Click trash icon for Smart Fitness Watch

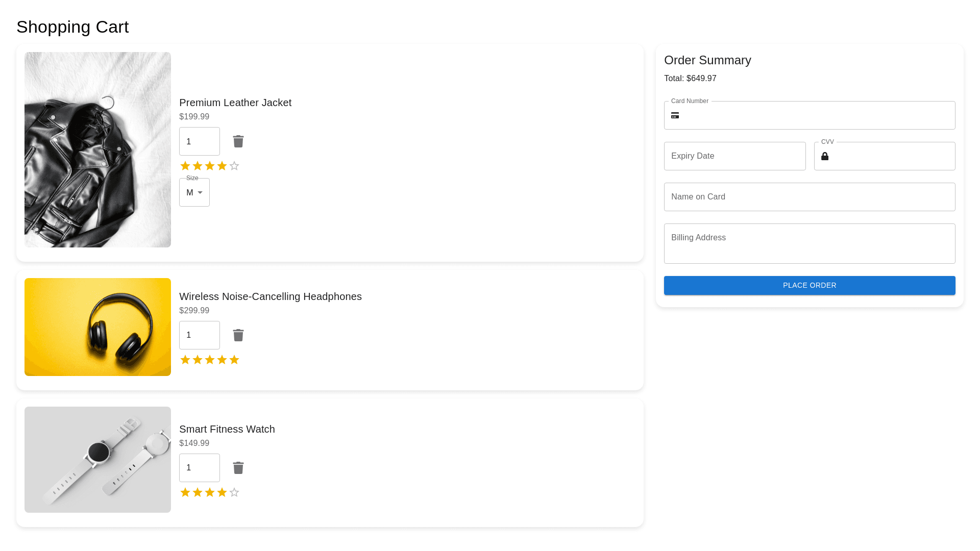pos(238,468)
